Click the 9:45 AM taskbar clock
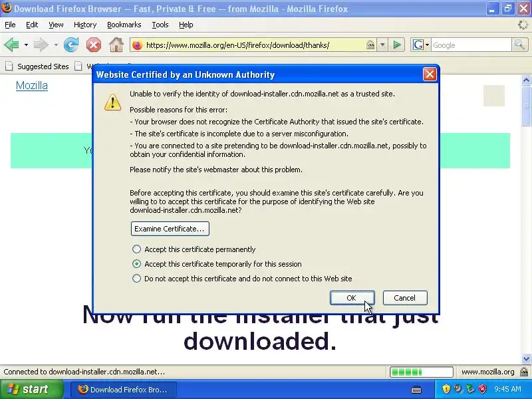The image size is (532, 399). (x=507, y=389)
